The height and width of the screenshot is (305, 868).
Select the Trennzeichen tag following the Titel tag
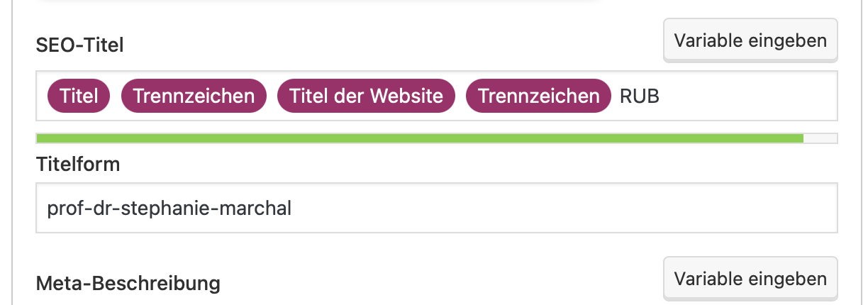pos(194,96)
